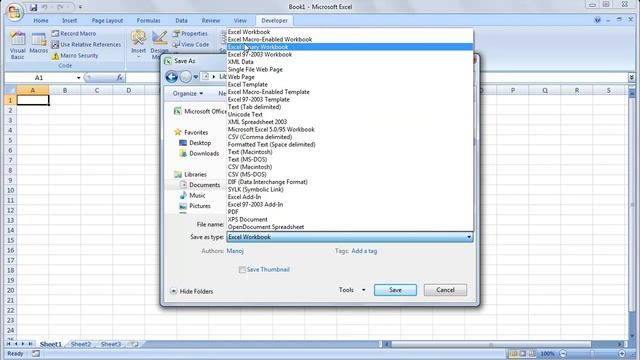
Task: Start Record Macro
Action: 74,33
